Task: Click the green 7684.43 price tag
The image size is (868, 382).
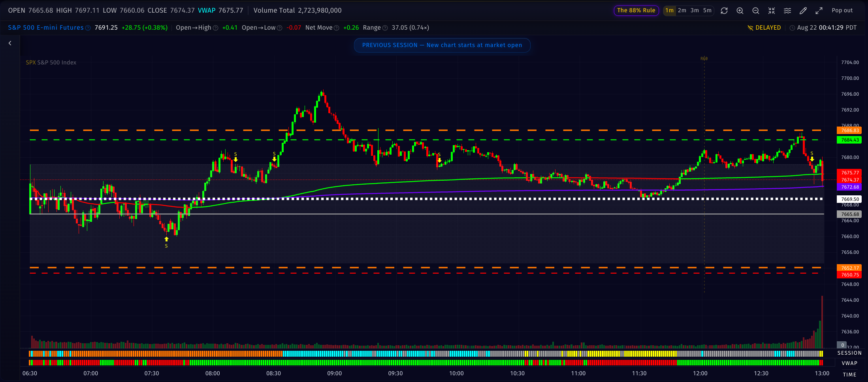Action: tap(849, 140)
